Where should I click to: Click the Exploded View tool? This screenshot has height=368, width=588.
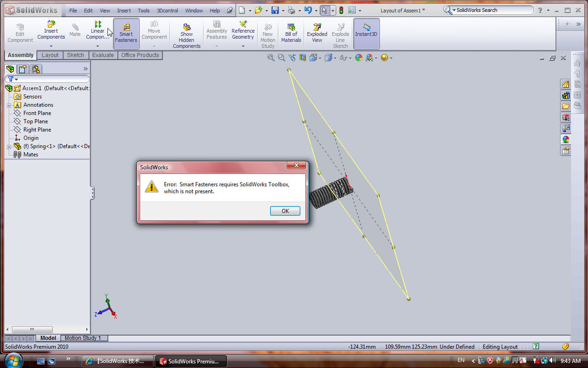(x=317, y=34)
